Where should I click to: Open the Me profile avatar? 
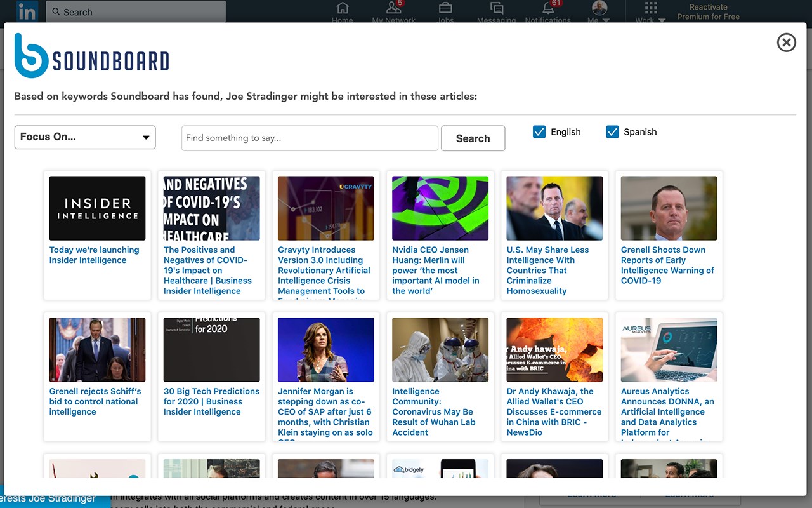coord(599,8)
